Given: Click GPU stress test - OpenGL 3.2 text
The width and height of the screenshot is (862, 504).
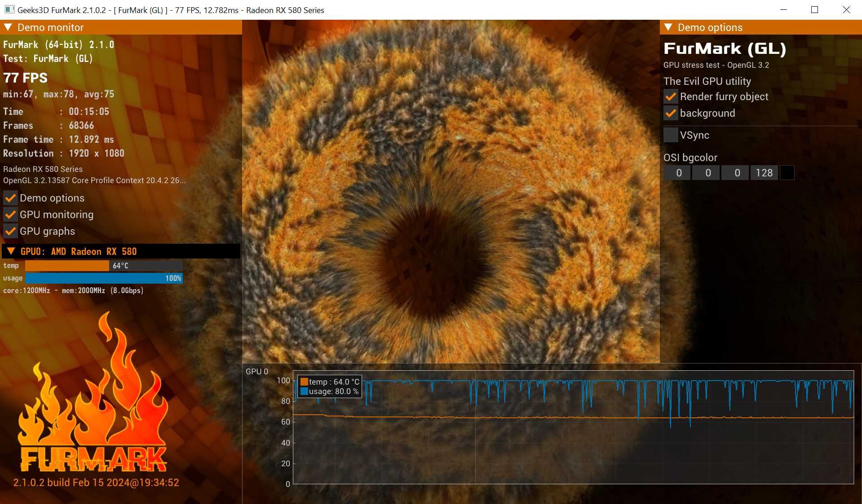Looking at the screenshot, I should click(716, 65).
